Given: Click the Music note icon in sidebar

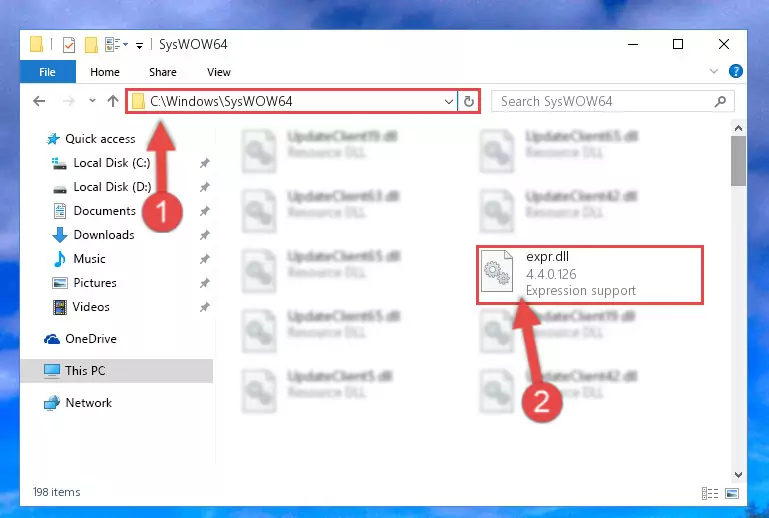Looking at the screenshot, I should (x=60, y=259).
